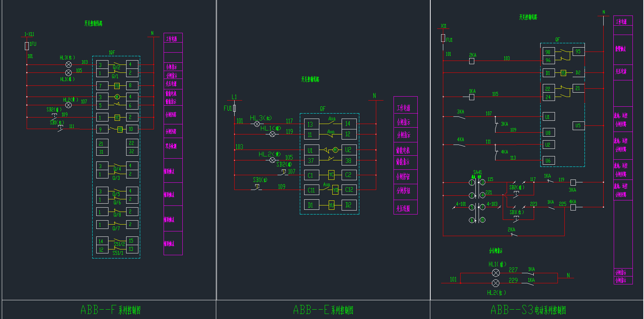Click the 报警触点 legend cell
The height and width of the screenshot is (319, 644).
pyautogui.click(x=623, y=50)
